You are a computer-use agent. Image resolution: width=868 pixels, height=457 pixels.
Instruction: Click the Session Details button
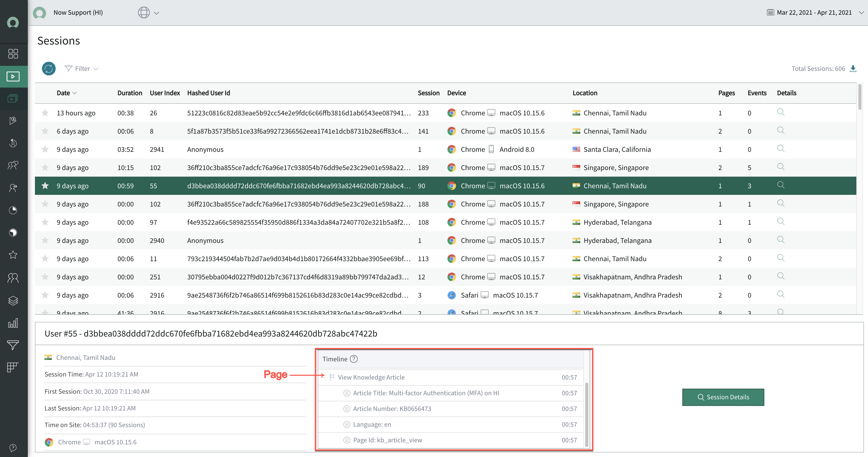(x=723, y=397)
